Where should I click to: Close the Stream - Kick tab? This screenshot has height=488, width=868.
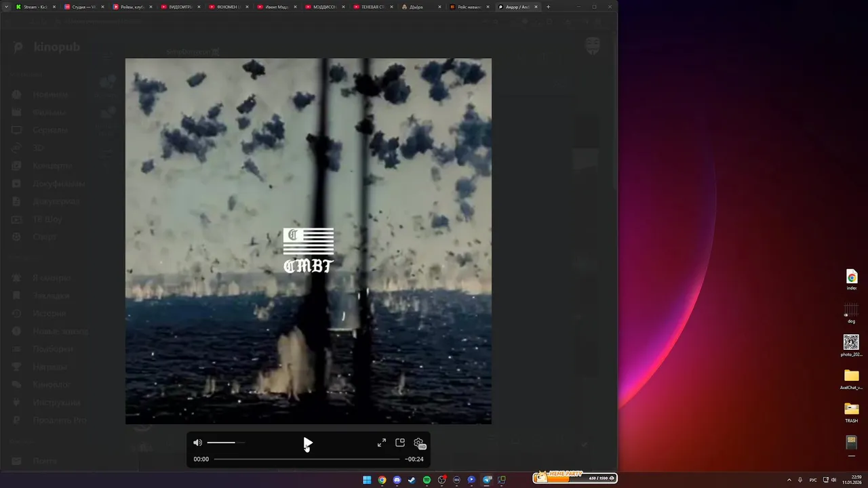pos(54,7)
